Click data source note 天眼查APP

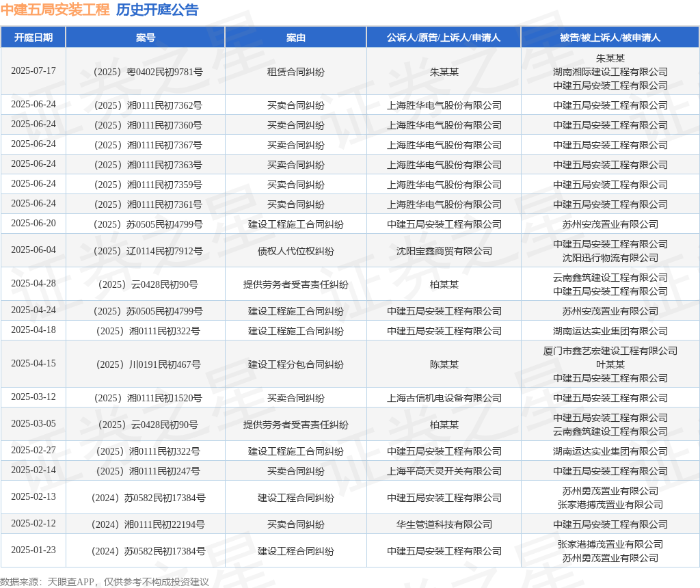pyautogui.click(x=70, y=582)
